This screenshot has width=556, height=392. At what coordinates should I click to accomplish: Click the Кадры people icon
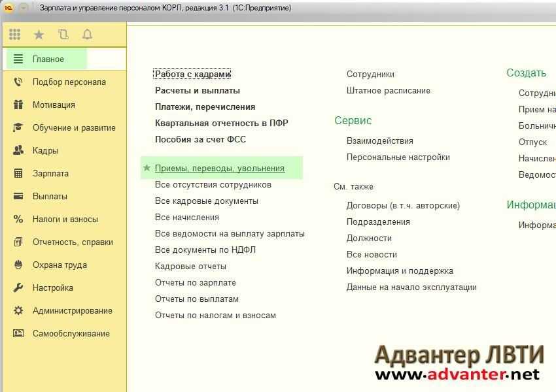tap(18, 150)
